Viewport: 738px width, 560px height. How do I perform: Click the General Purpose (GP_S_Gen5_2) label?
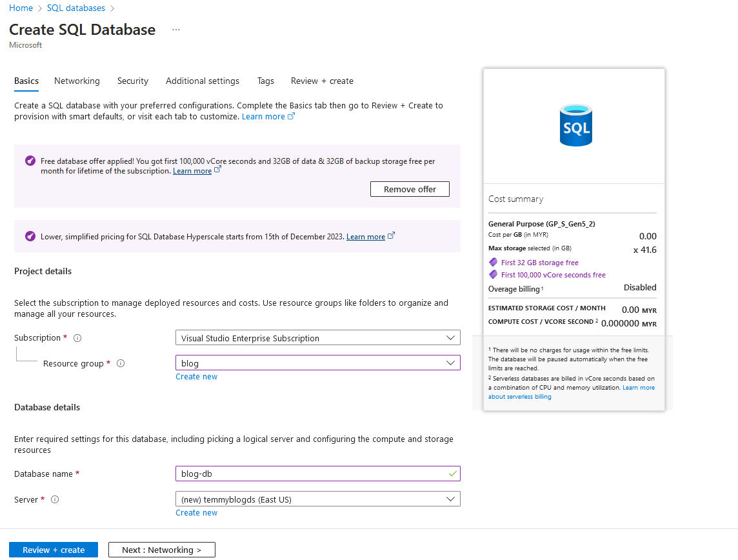tap(542, 224)
